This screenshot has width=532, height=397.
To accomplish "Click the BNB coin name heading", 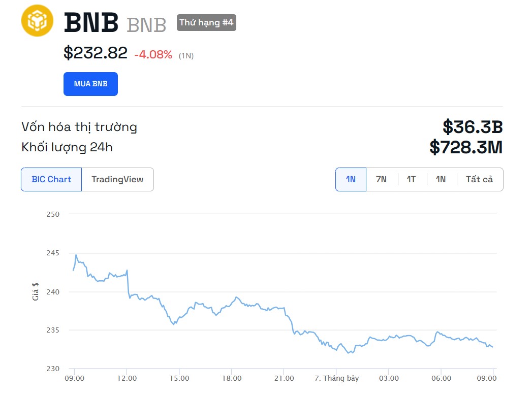I will [x=91, y=23].
